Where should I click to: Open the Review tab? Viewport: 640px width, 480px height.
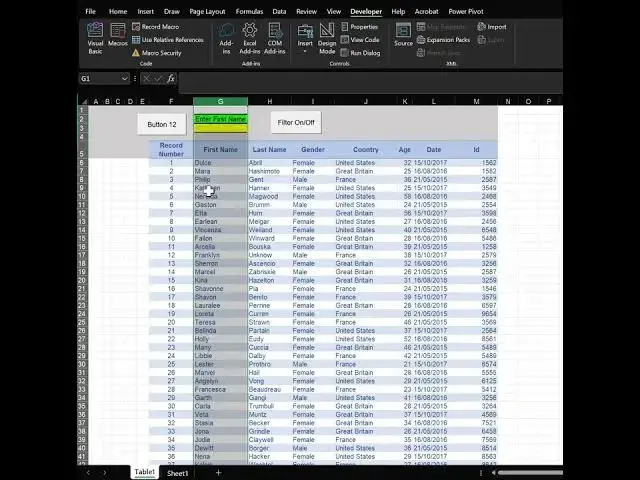pyautogui.click(x=307, y=11)
